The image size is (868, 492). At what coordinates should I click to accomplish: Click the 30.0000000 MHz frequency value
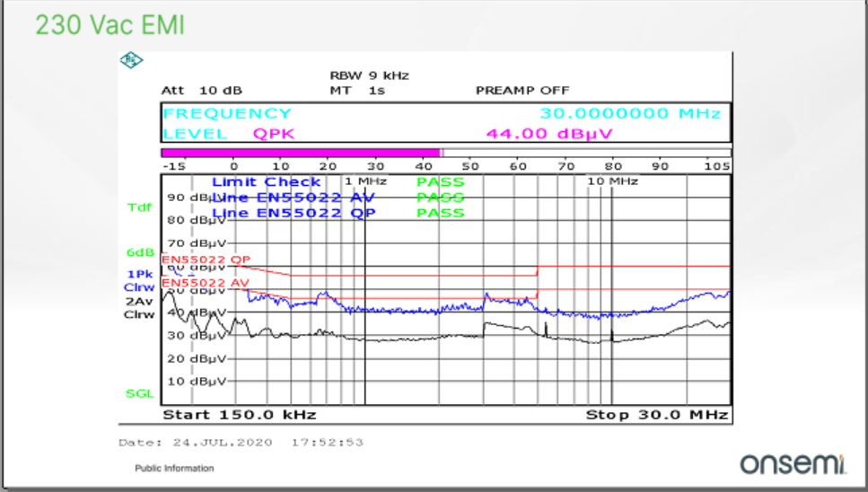tap(629, 114)
